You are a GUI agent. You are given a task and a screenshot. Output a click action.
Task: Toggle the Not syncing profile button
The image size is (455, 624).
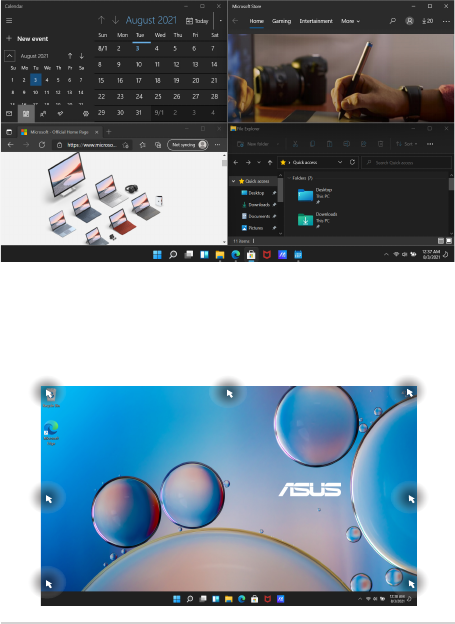pyautogui.click(x=188, y=145)
